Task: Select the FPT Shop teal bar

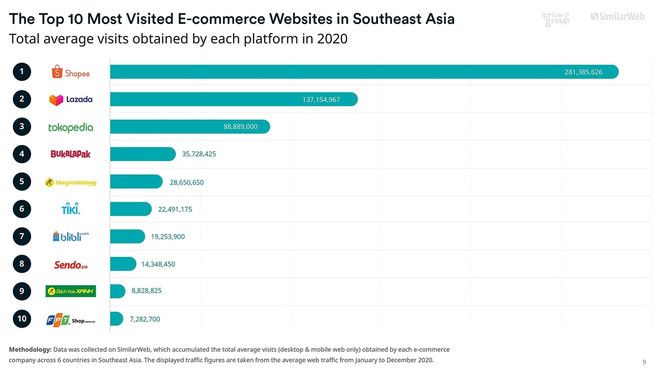Action: pyautogui.click(x=117, y=319)
